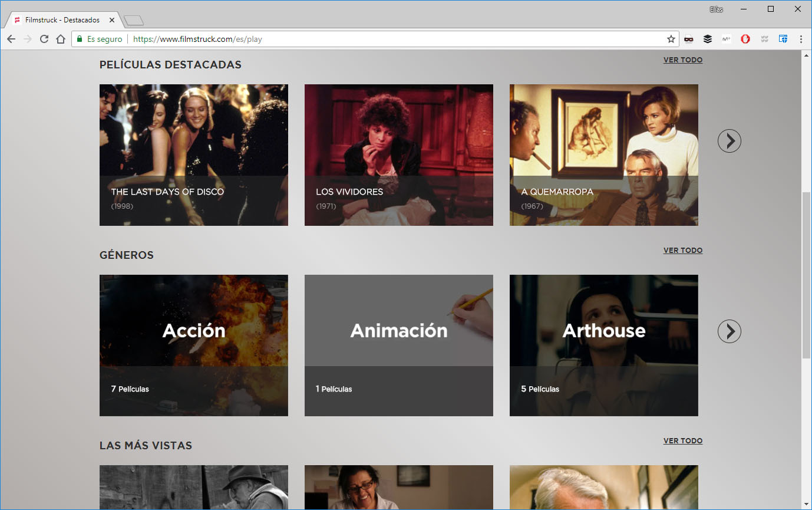Open Chrome's three-dot menu
The height and width of the screenshot is (510, 812).
tap(800, 39)
